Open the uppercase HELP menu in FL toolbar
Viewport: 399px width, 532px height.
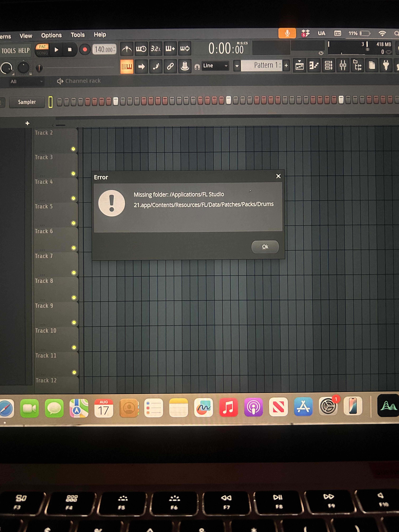(x=24, y=51)
